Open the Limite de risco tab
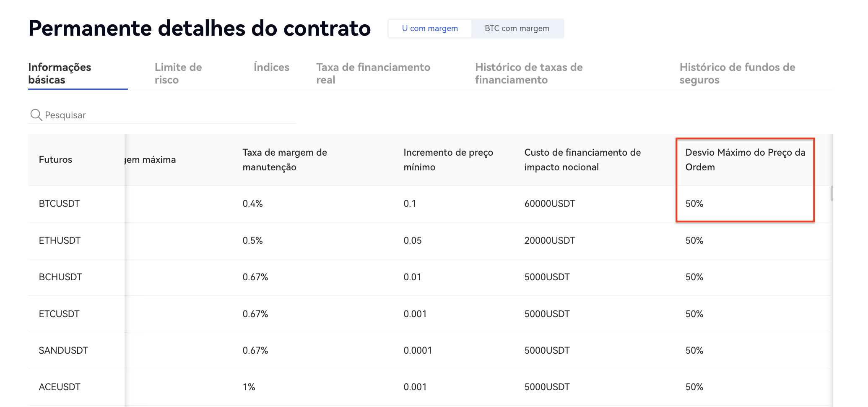This screenshot has height=407, width=868. [x=178, y=73]
